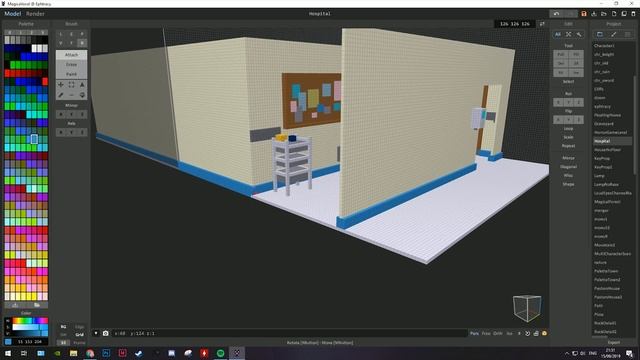Click the delete model trash icon
The width and height of the screenshot is (640, 360).
point(633,14)
